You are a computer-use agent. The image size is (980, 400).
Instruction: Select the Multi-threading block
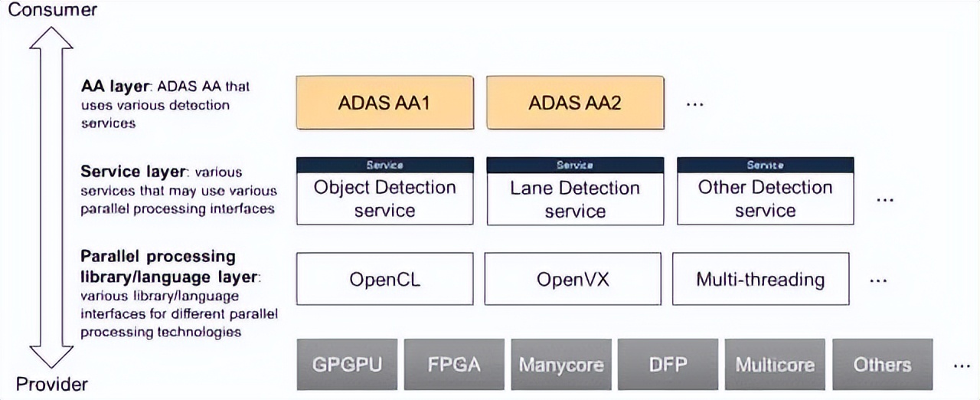tap(760, 279)
